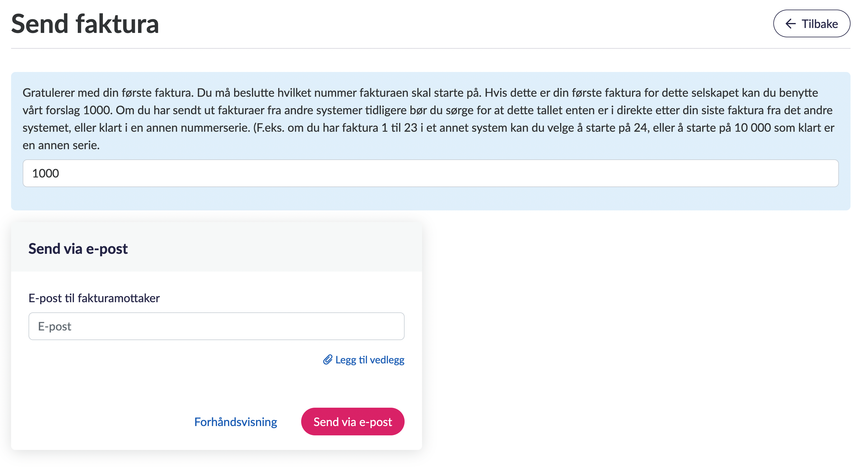Screen dimensions: 868x475
Task: Click the Legg til vedlegg link
Action: (x=370, y=360)
